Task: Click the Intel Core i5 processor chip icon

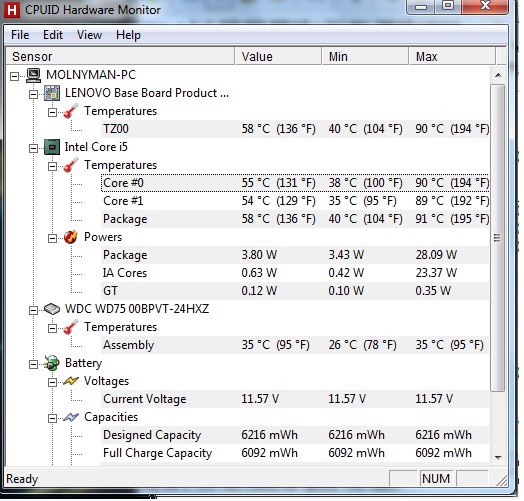Action: [x=52, y=147]
